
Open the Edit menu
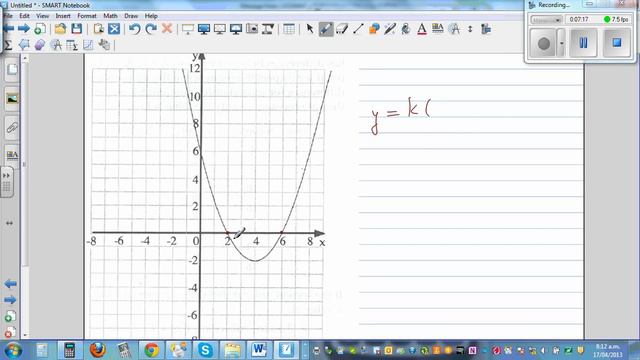click(24, 16)
